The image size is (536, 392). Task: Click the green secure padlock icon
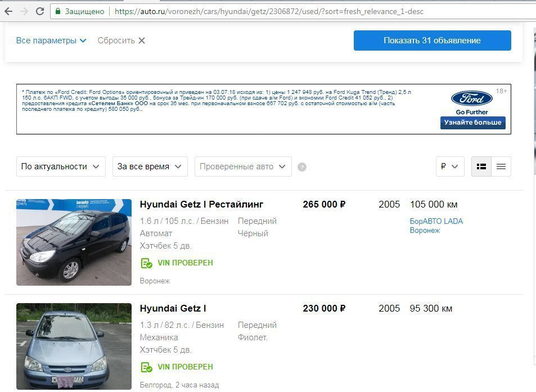(x=58, y=11)
